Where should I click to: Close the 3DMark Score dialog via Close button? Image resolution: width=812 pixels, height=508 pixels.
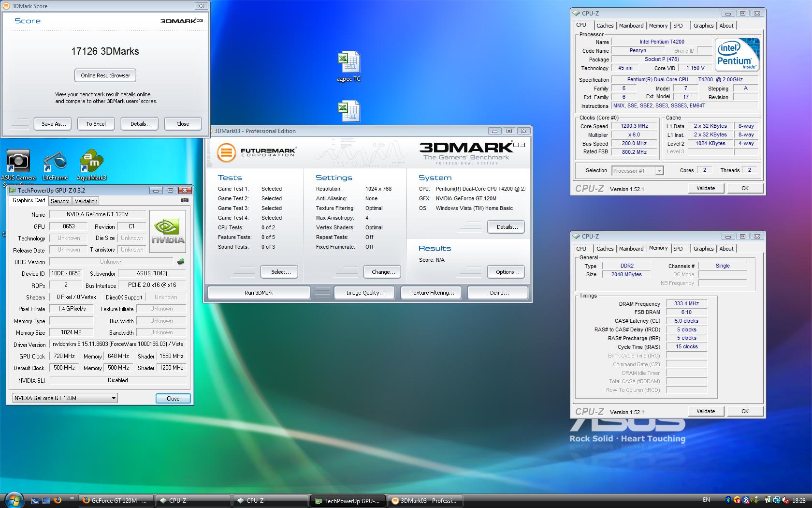[x=183, y=124]
